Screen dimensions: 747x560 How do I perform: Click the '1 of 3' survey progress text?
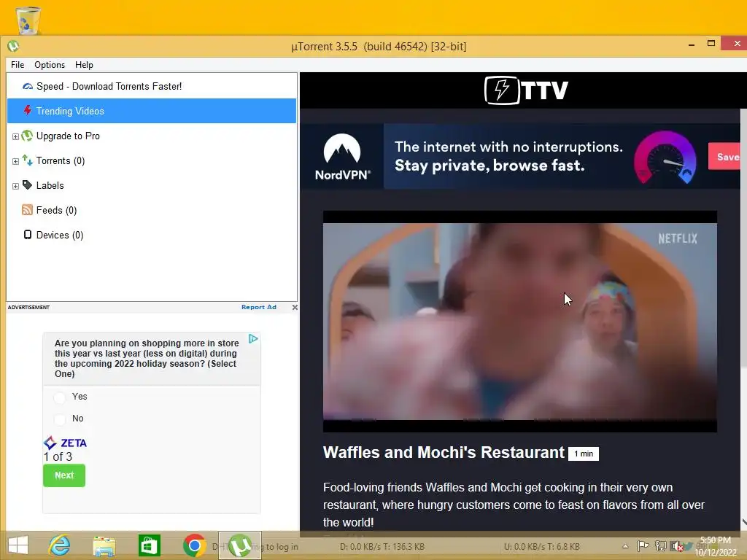click(x=58, y=456)
